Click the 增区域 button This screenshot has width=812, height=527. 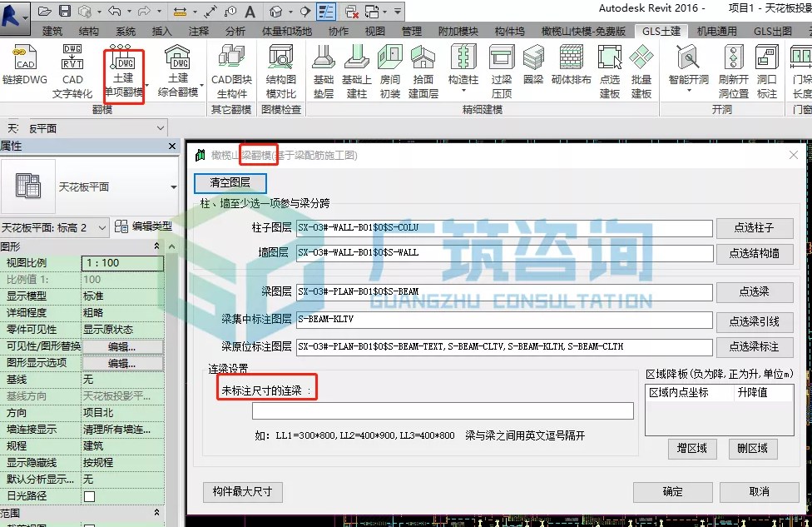692,449
